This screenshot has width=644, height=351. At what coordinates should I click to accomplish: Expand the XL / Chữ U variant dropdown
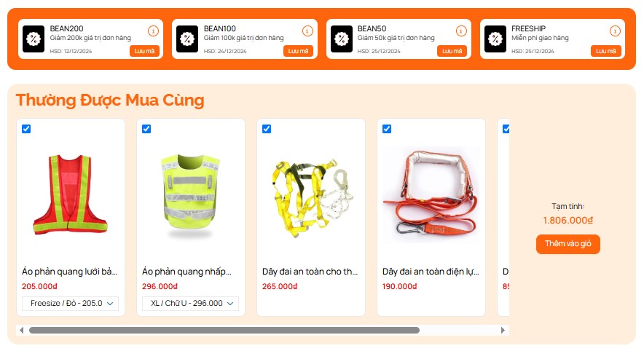190,304
